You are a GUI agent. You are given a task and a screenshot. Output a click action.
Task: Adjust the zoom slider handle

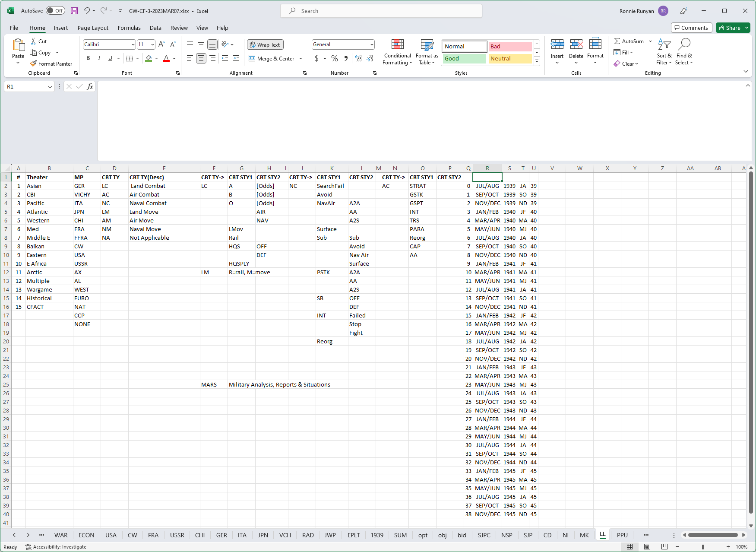pyautogui.click(x=703, y=547)
